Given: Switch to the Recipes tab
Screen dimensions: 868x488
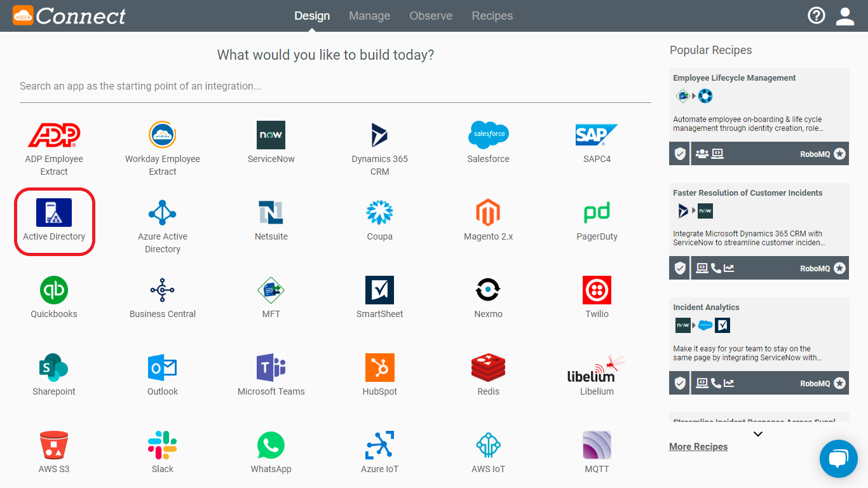Looking at the screenshot, I should [x=492, y=16].
